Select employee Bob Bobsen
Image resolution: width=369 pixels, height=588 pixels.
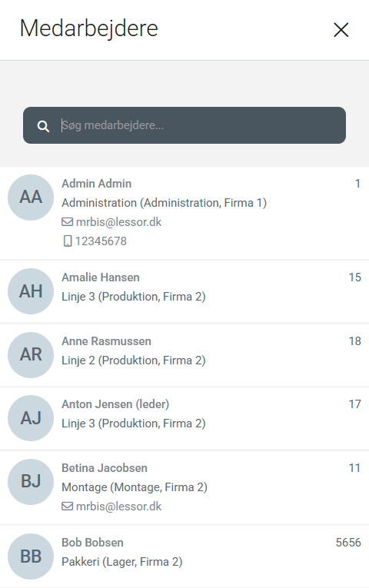pos(184,556)
